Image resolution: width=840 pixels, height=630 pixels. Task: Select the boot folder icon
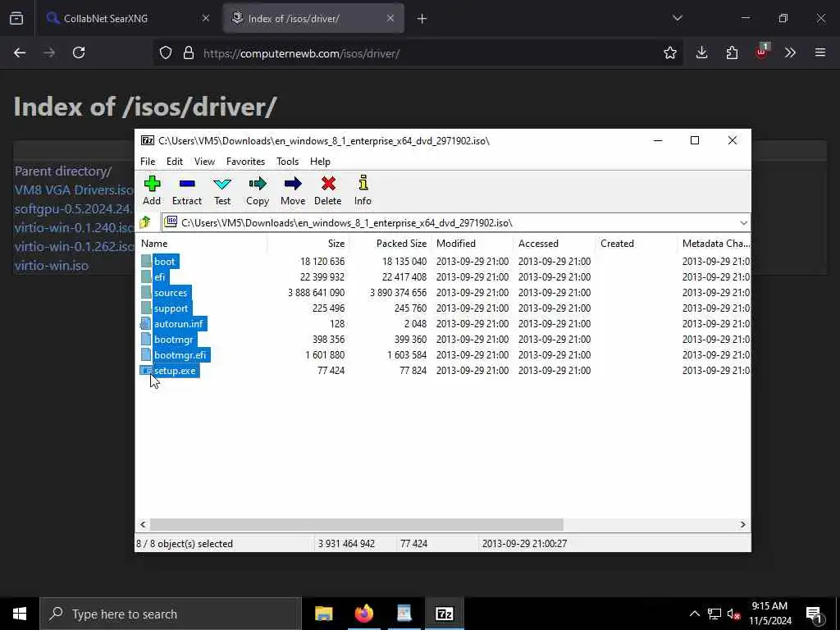[146, 262]
